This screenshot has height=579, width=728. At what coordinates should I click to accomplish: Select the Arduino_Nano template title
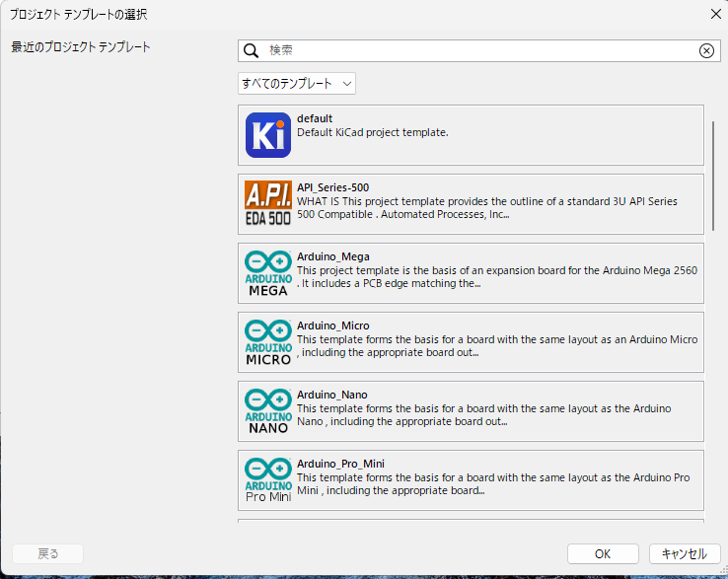[332, 395]
